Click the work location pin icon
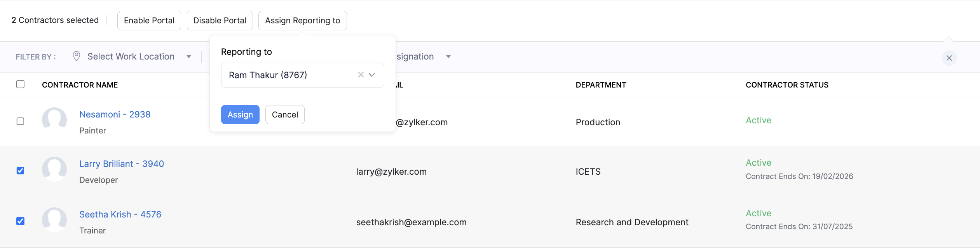Viewport: 980px width, 249px height. (76, 56)
